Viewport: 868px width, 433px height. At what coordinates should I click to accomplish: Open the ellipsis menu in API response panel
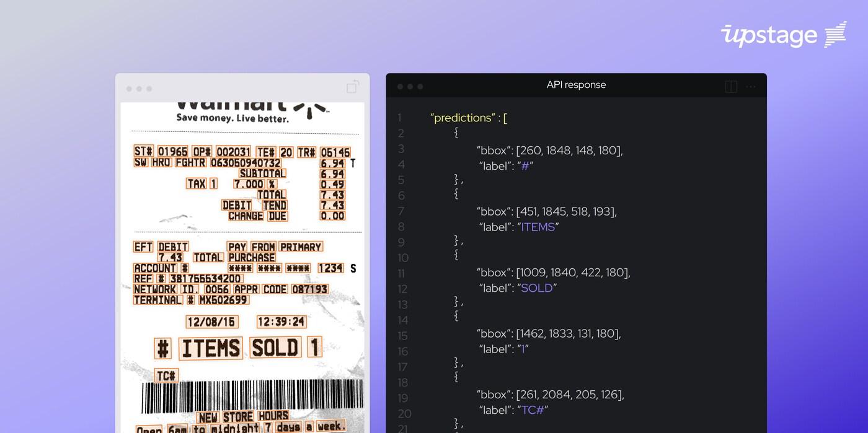pyautogui.click(x=751, y=87)
